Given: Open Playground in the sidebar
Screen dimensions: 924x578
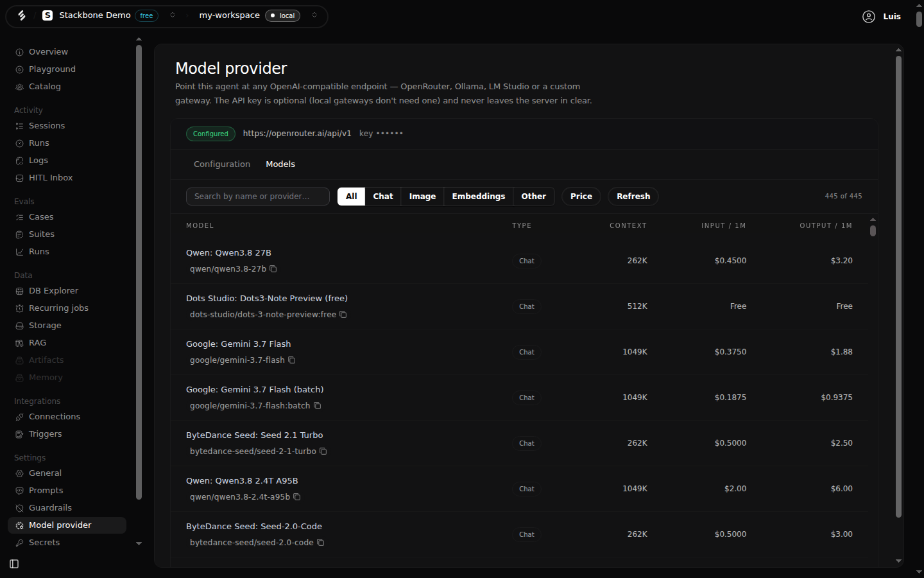Looking at the screenshot, I should coord(67,69).
